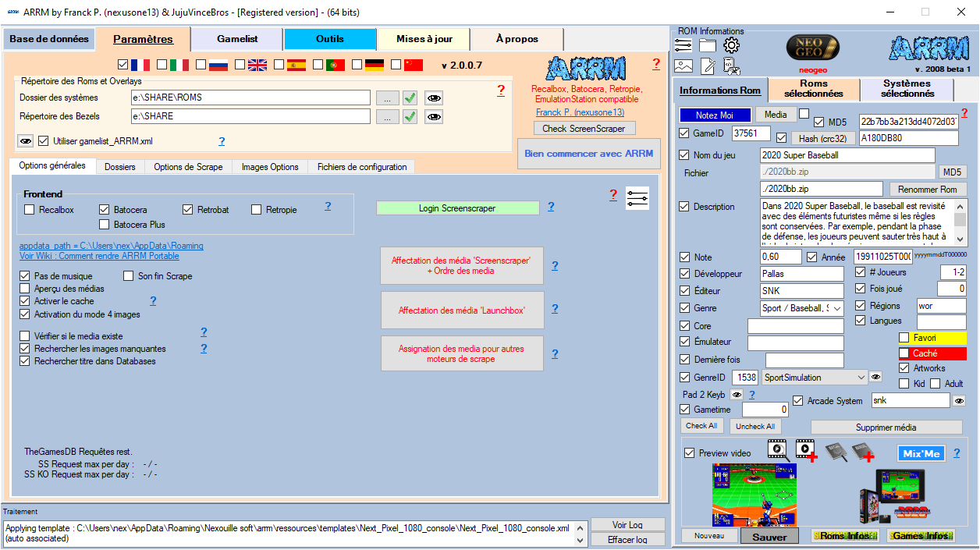Click eye icon next to Arcade System field
980x550 pixels.
coord(959,400)
